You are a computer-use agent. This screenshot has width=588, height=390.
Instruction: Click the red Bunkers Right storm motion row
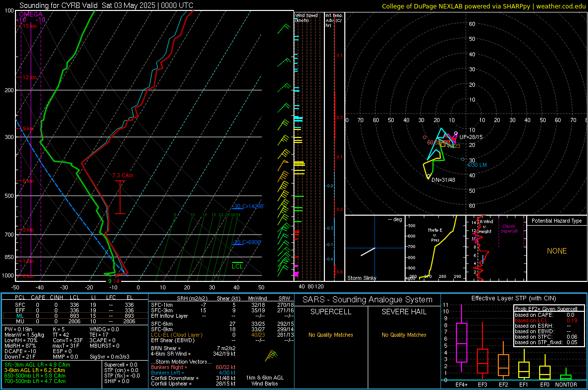click(193, 367)
